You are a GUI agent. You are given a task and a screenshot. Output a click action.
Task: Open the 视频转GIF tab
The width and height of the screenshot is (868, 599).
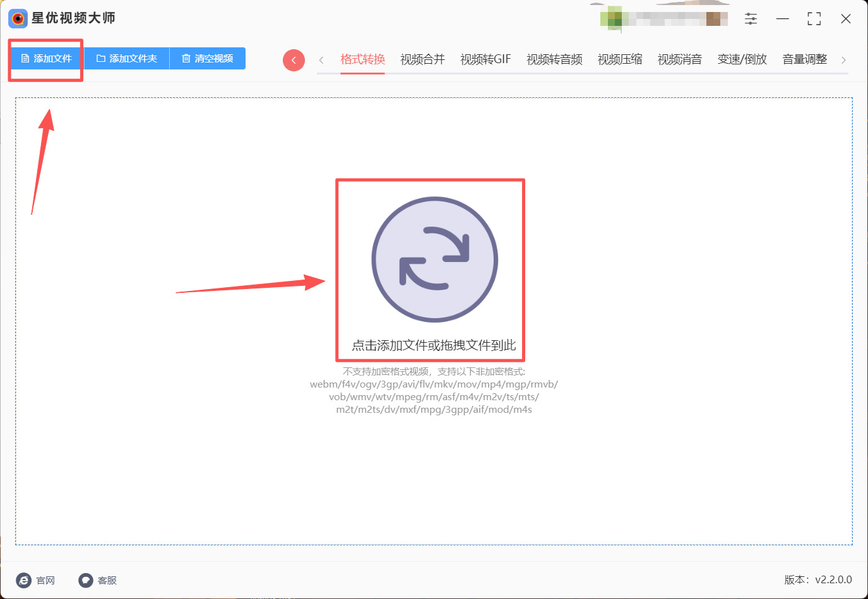485,59
